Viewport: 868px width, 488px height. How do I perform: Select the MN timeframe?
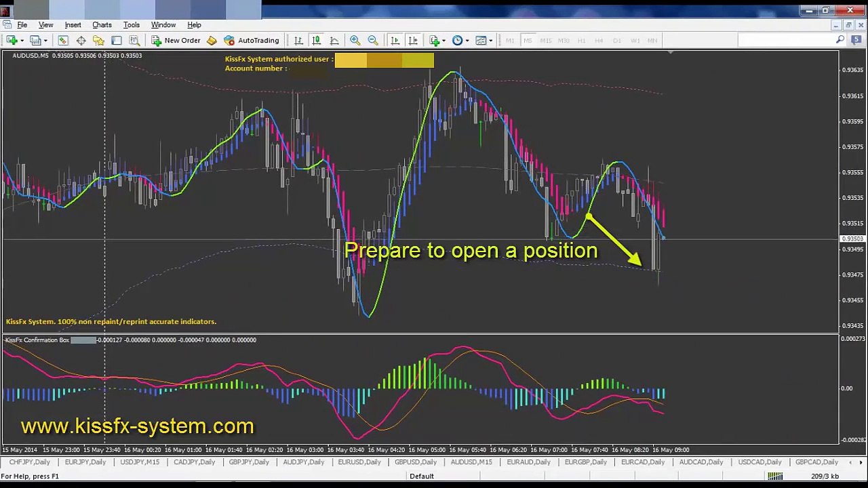(652, 41)
